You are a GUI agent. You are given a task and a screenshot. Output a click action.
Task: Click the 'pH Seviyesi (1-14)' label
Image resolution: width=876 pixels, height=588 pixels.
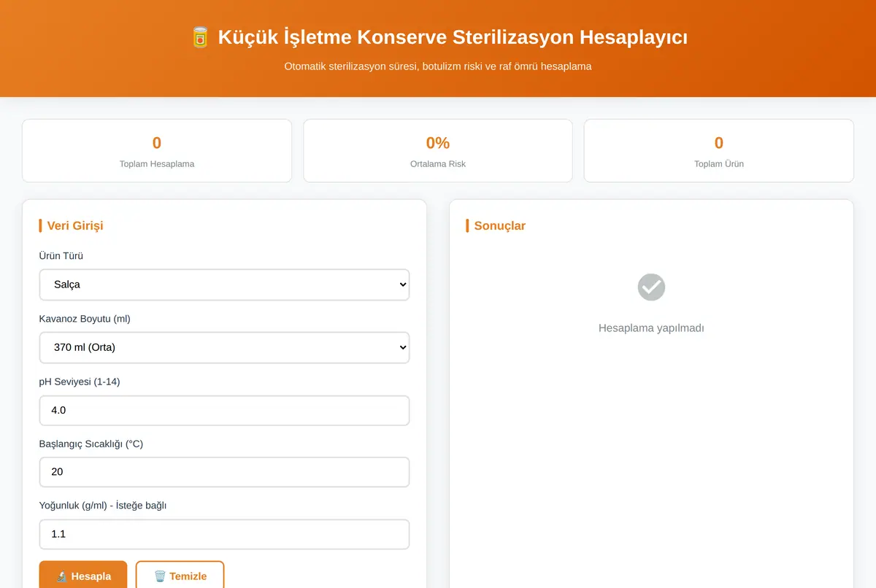pyautogui.click(x=80, y=382)
